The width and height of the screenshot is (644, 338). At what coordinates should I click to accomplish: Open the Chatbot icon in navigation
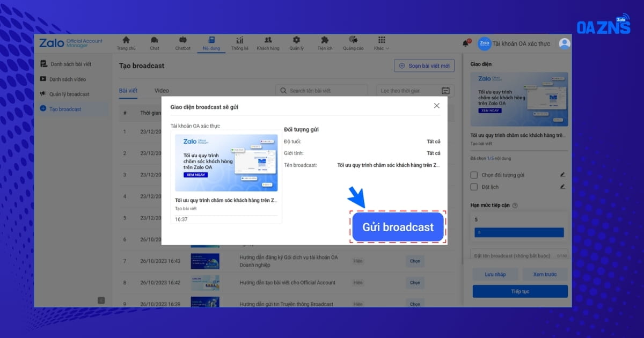pos(183,43)
